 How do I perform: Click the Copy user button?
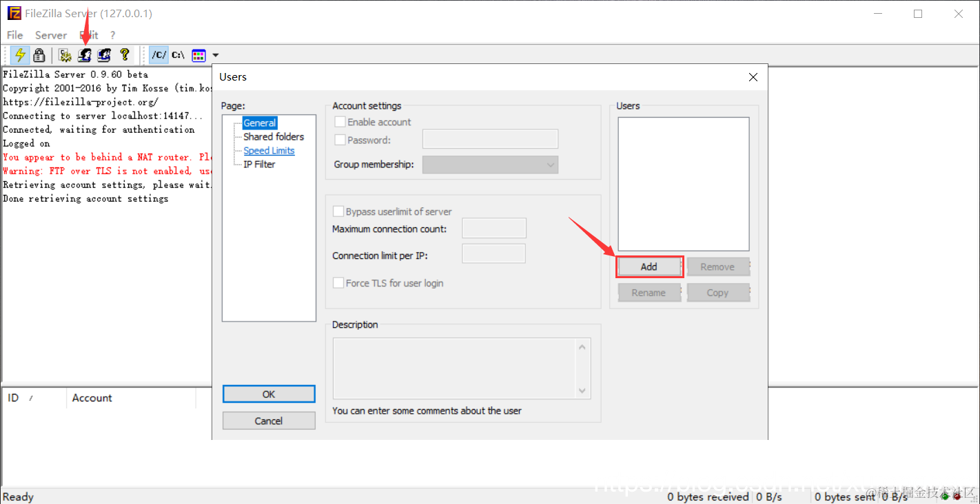717,293
